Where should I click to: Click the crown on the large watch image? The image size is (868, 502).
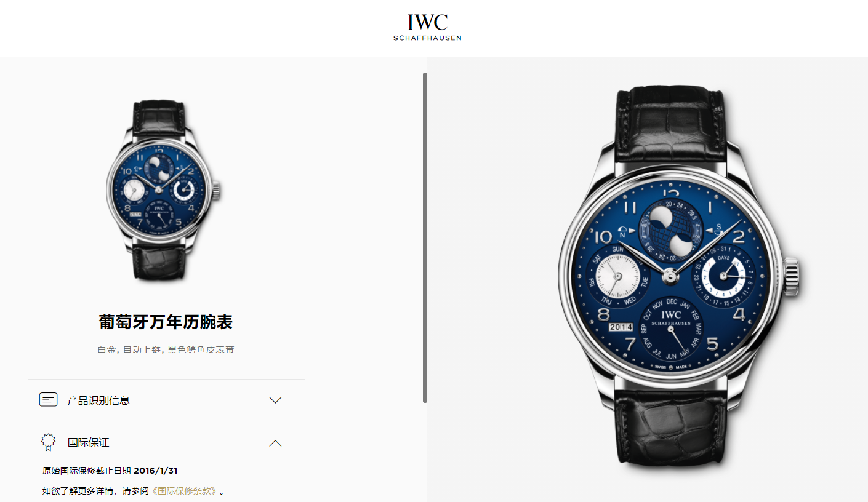(790, 276)
